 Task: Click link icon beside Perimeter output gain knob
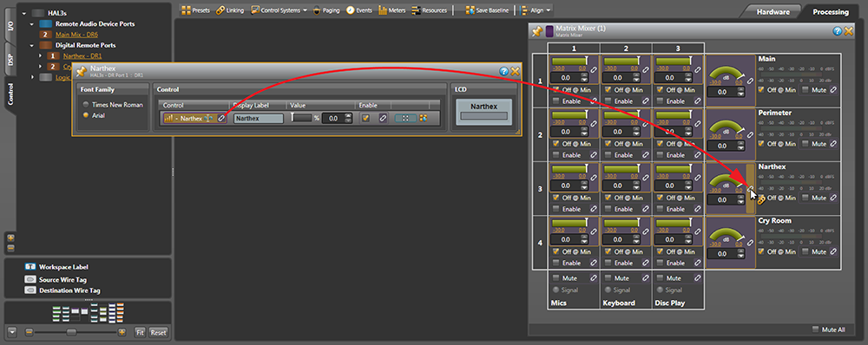click(x=750, y=134)
